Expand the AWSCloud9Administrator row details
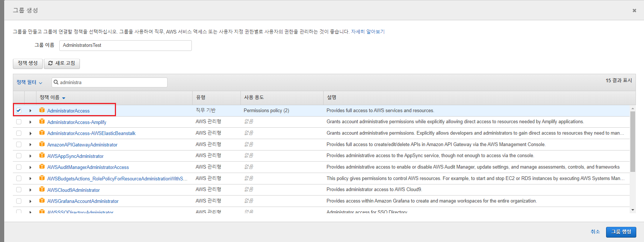The width and height of the screenshot is (644, 242). (x=30, y=190)
